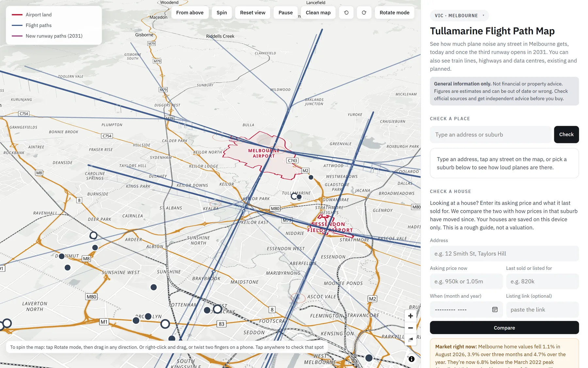This screenshot has width=588, height=368.
Task: Toggle Rotate mode on the map
Action: 394,12
